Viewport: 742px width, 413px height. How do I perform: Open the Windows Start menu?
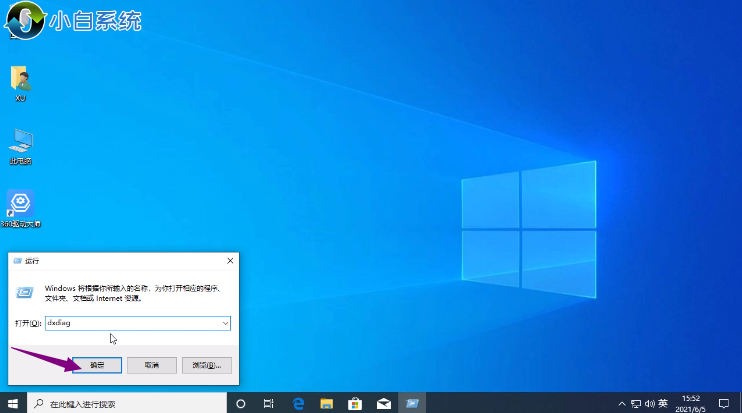(12, 403)
